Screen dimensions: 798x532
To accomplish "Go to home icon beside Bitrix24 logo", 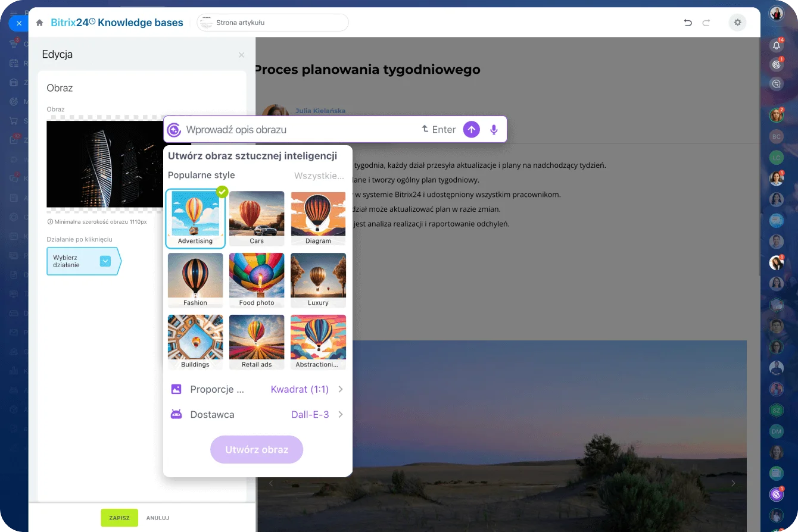I will (x=39, y=23).
